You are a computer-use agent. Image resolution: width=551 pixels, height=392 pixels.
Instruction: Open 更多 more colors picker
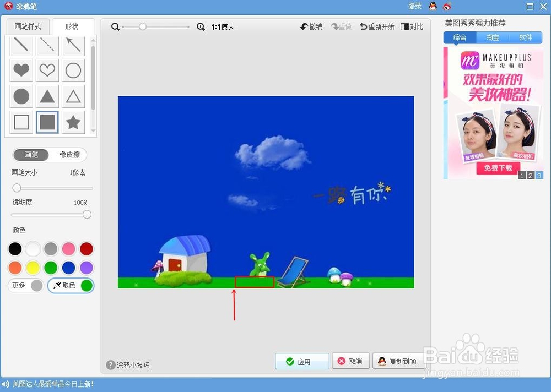tap(26, 285)
